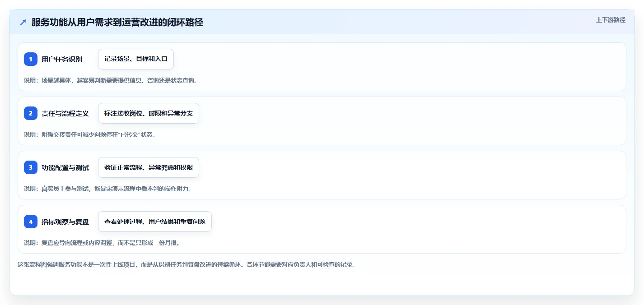Click the 责任与流程定义 step label
644x305 pixels.
coord(65,113)
